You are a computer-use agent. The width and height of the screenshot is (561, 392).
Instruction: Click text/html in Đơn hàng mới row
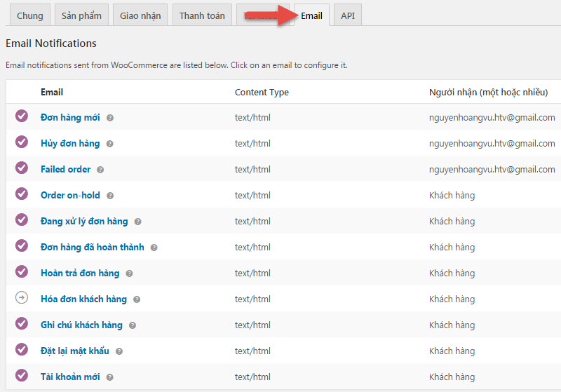point(252,118)
